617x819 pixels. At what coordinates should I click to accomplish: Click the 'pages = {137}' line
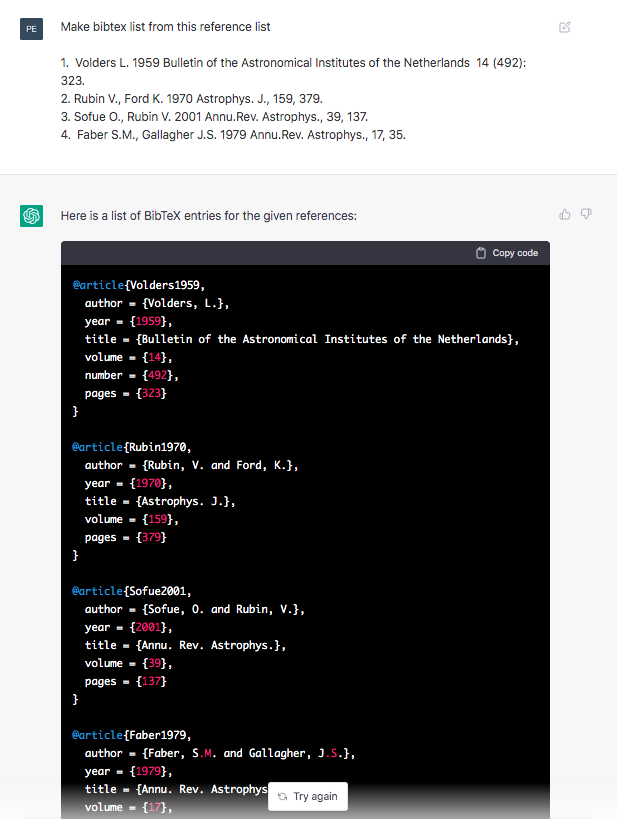[125, 681]
